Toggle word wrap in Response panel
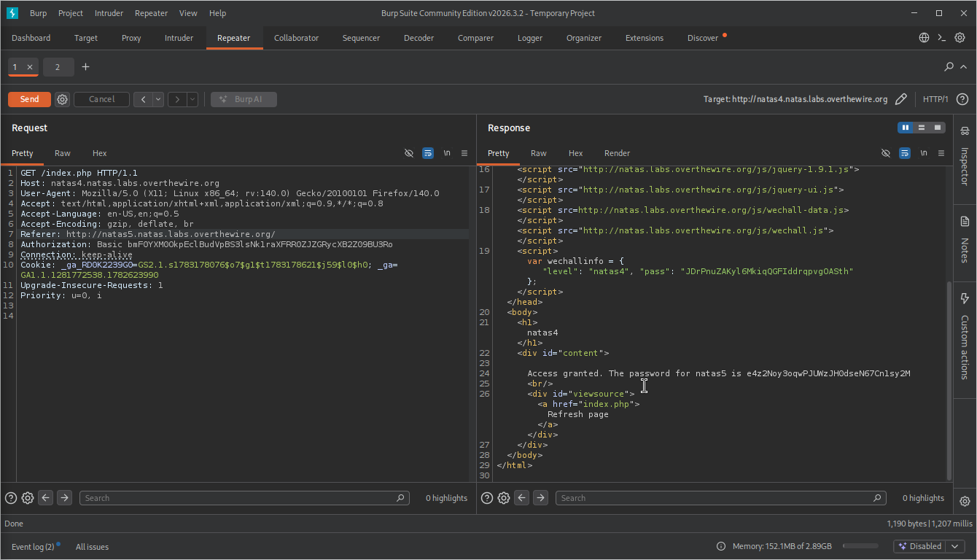Screen dimensions: 977x560 tap(905, 153)
